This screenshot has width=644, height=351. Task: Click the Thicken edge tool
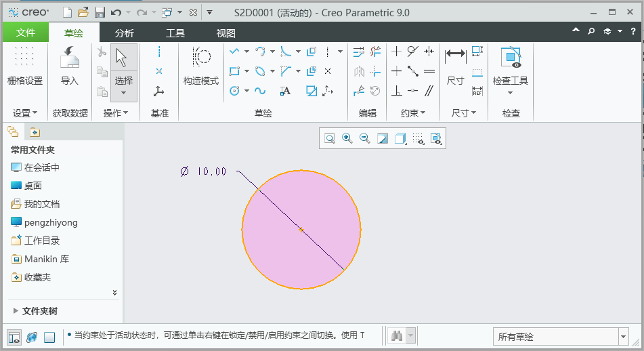coord(312,71)
